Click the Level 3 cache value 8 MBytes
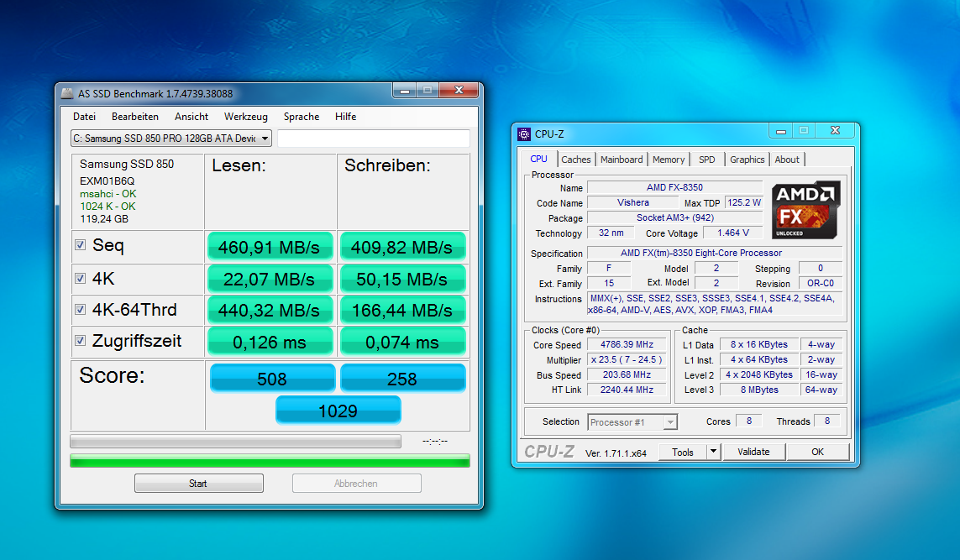This screenshot has height=560, width=960. coord(759,390)
